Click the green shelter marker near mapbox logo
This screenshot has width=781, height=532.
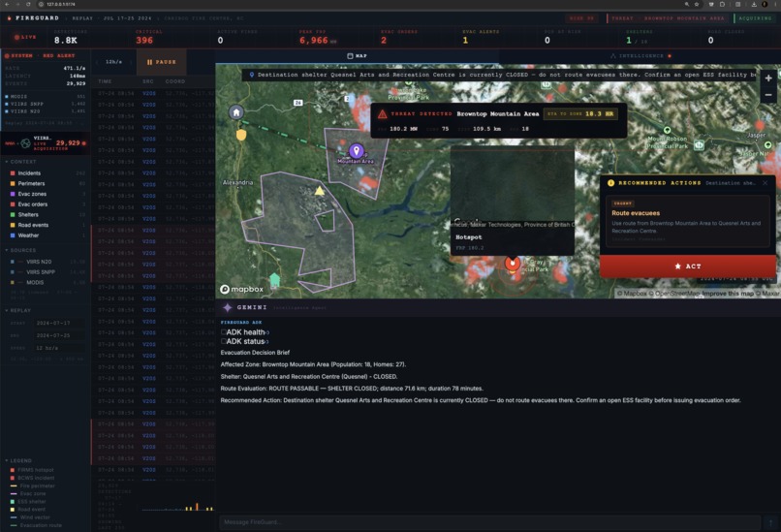[274, 279]
